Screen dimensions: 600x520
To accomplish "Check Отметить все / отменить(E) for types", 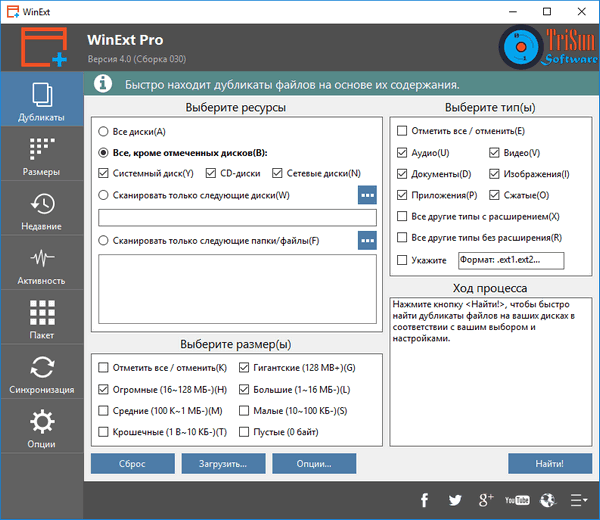I will point(402,131).
